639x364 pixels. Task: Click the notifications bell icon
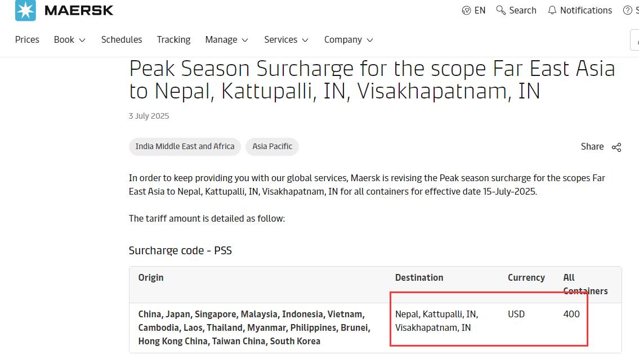pyautogui.click(x=552, y=10)
